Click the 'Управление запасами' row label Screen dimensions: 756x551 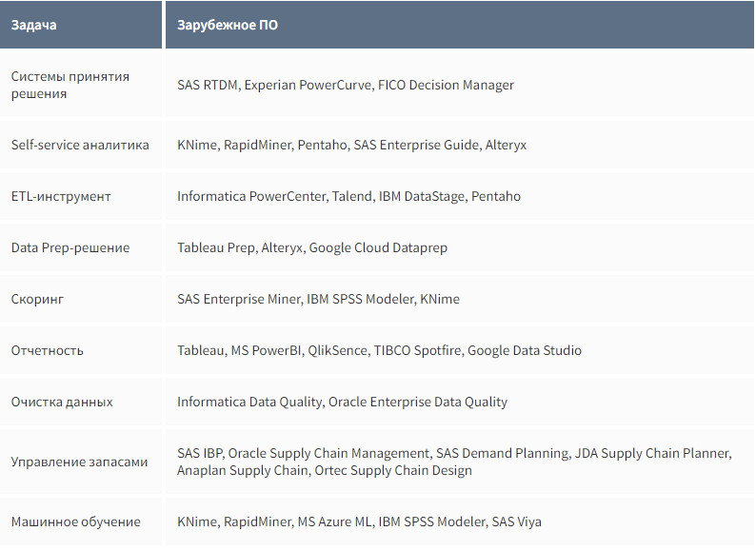click(x=79, y=462)
